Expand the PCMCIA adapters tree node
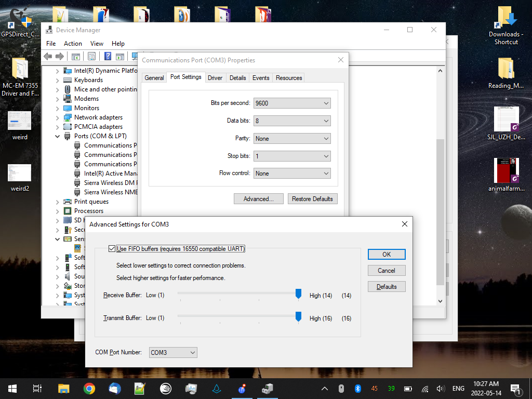 (57, 127)
